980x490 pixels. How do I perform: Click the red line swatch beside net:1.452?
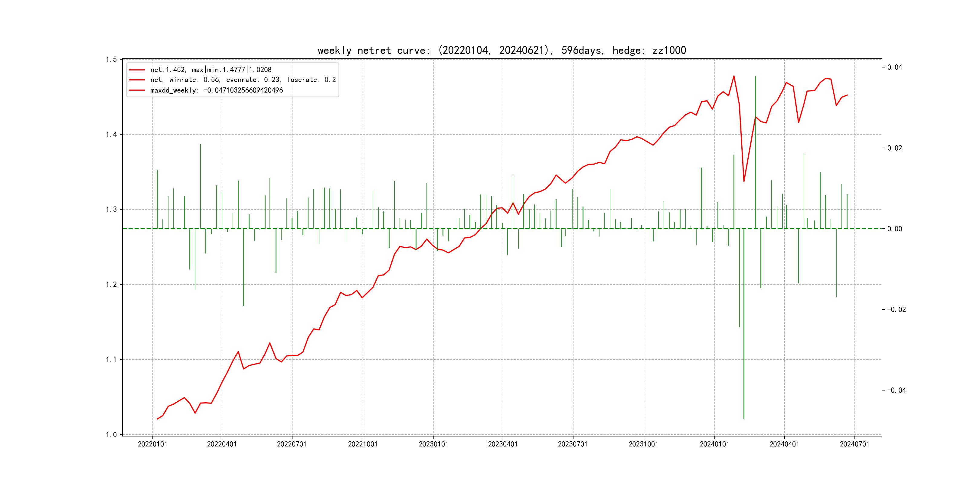click(x=137, y=70)
